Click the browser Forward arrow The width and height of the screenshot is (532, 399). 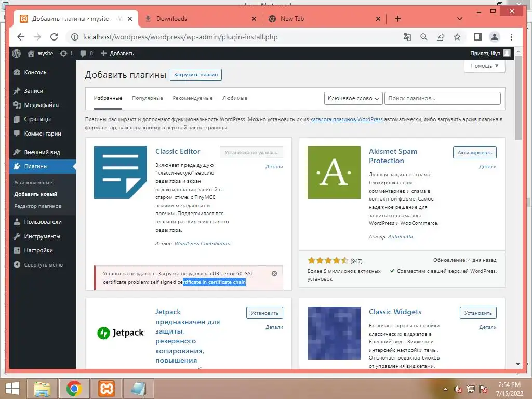(37, 37)
